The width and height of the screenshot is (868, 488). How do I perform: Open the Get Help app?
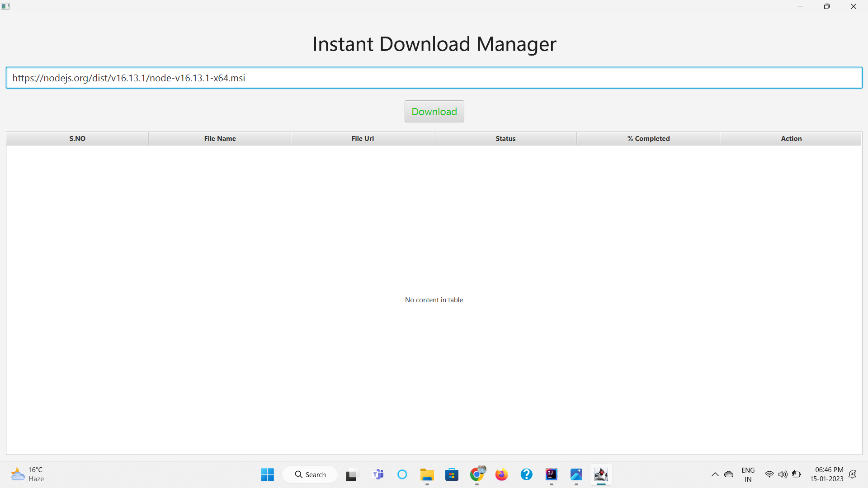coord(526,474)
